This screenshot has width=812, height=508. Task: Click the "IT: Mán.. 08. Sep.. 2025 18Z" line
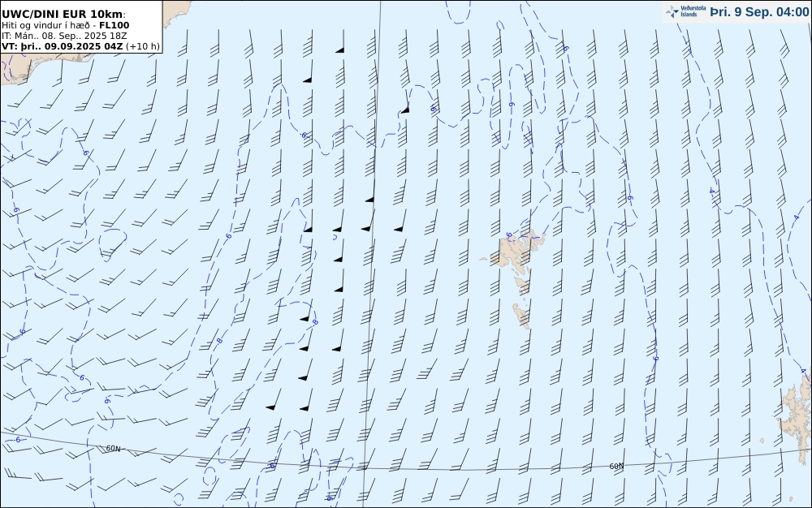(x=64, y=36)
